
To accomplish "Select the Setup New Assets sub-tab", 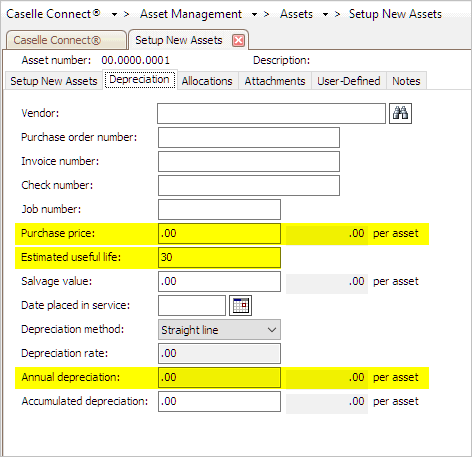I will pos(54,81).
